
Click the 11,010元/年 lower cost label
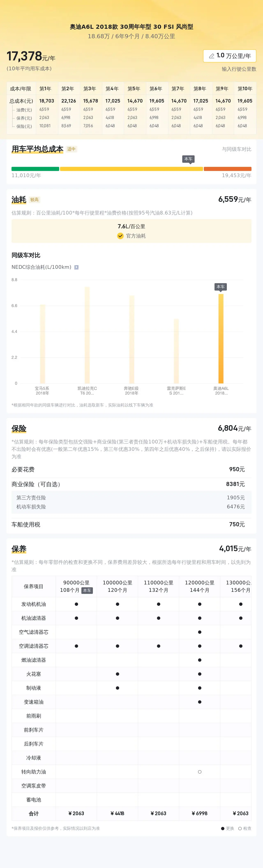click(26, 175)
